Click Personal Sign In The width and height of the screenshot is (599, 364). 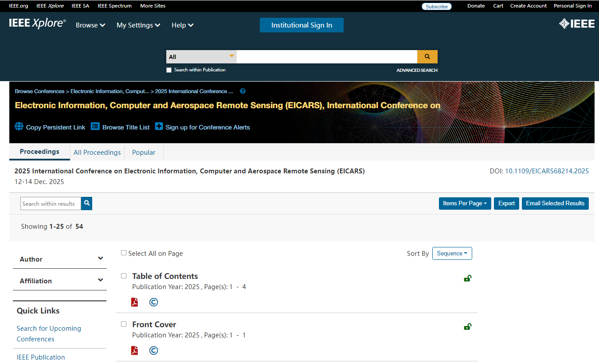click(572, 6)
